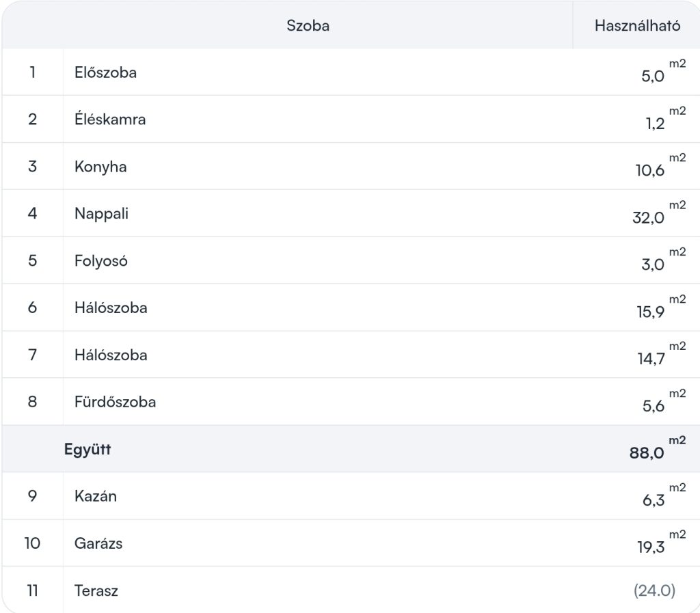Click the Konyha room name

(100, 167)
